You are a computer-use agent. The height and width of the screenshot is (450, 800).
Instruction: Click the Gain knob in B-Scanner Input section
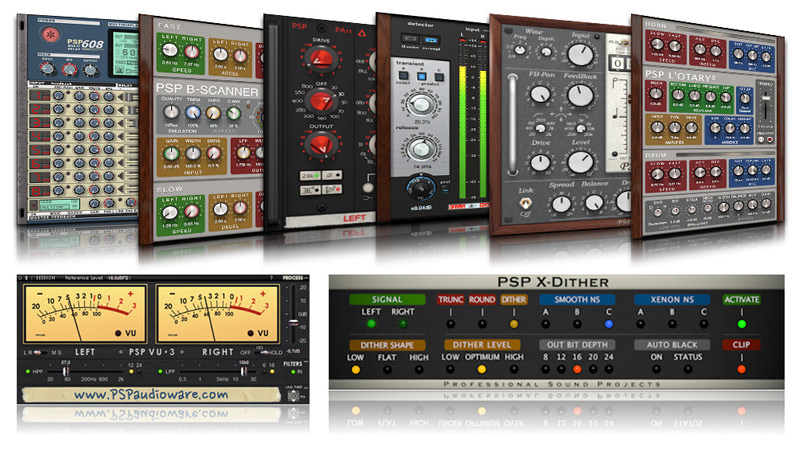171,153
